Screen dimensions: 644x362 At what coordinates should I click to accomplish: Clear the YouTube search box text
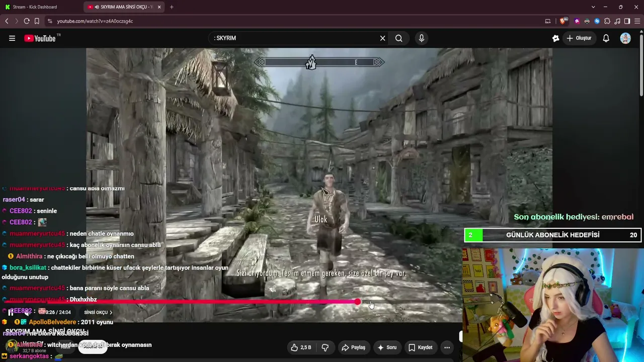(x=382, y=38)
